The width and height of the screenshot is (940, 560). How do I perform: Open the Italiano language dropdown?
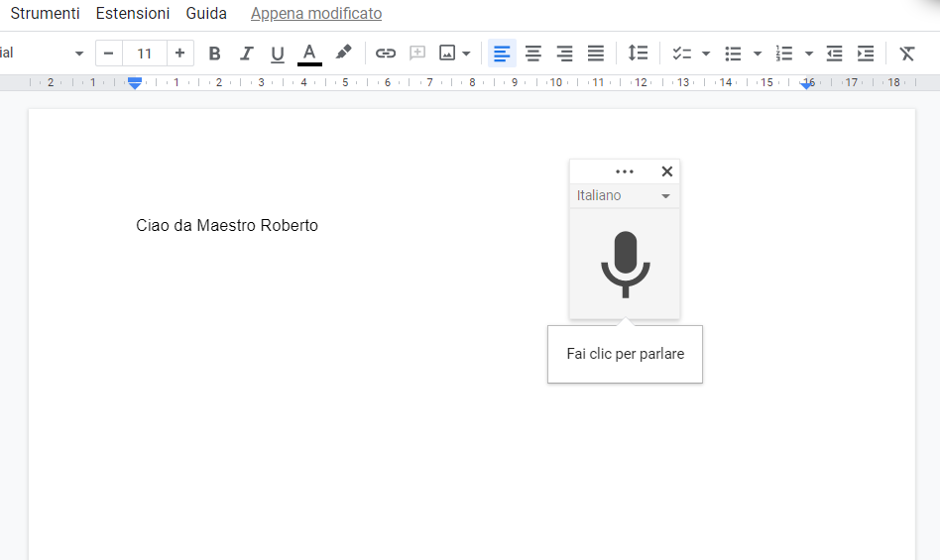(624, 196)
